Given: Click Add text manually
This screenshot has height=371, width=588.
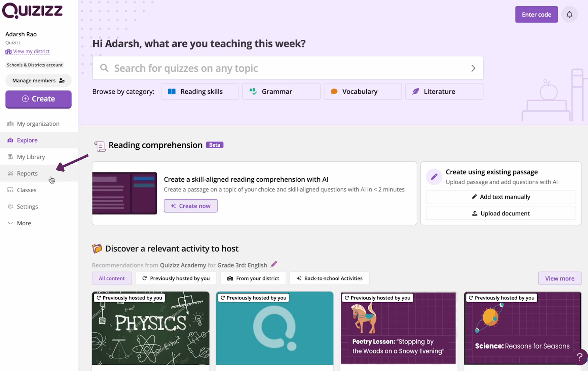Looking at the screenshot, I should tap(501, 197).
